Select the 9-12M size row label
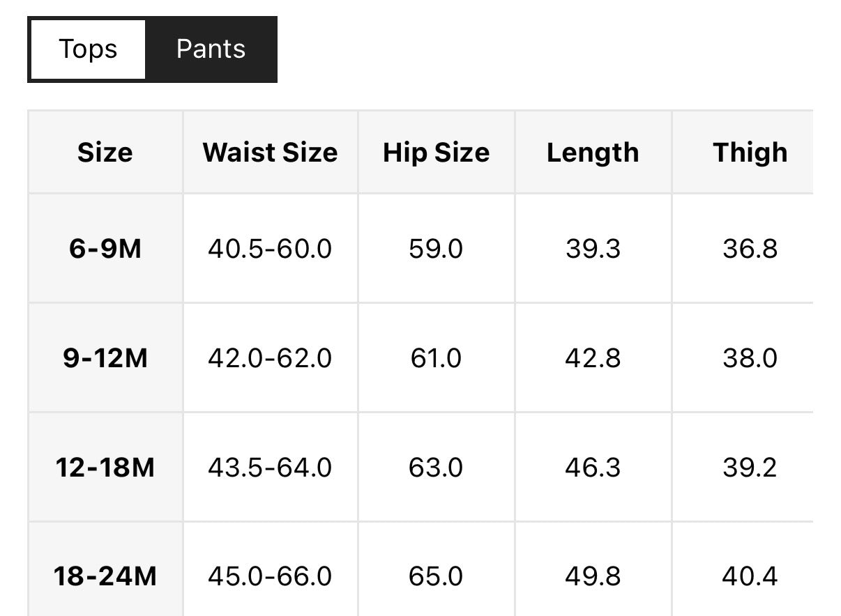Image resolution: width=841 pixels, height=616 pixels. (x=105, y=358)
